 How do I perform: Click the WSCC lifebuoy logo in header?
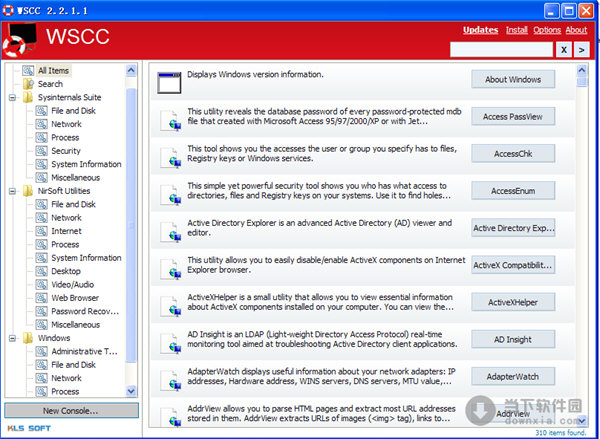[19, 40]
